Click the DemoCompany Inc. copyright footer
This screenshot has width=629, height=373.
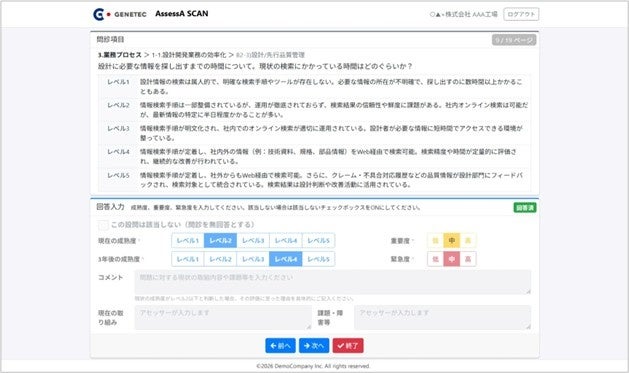[x=313, y=366]
